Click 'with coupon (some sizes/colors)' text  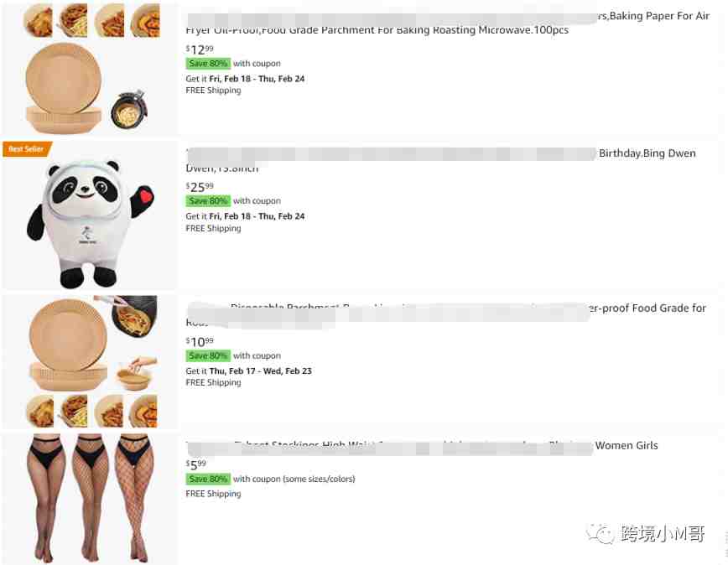click(294, 479)
